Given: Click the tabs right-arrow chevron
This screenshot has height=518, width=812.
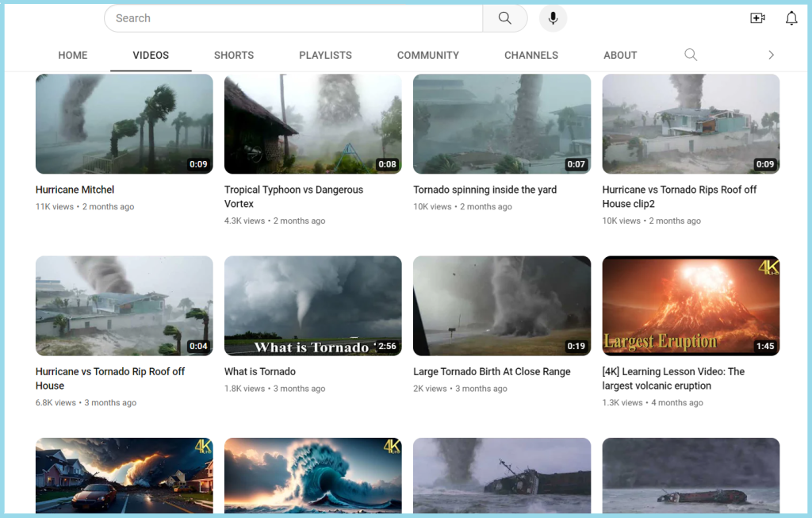Looking at the screenshot, I should pyautogui.click(x=771, y=55).
